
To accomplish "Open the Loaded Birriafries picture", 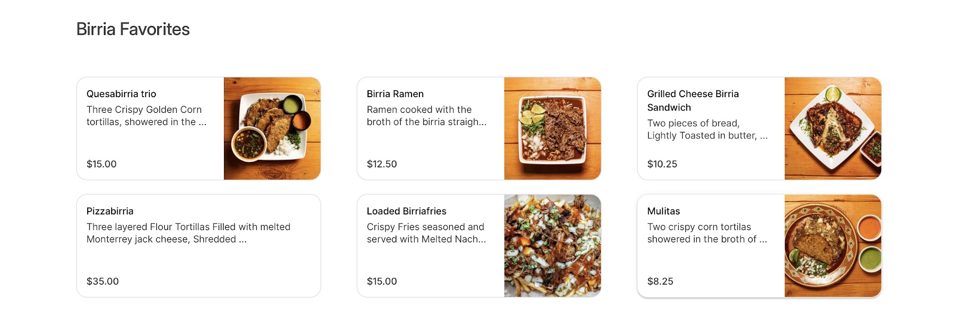I will coord(552,246).
